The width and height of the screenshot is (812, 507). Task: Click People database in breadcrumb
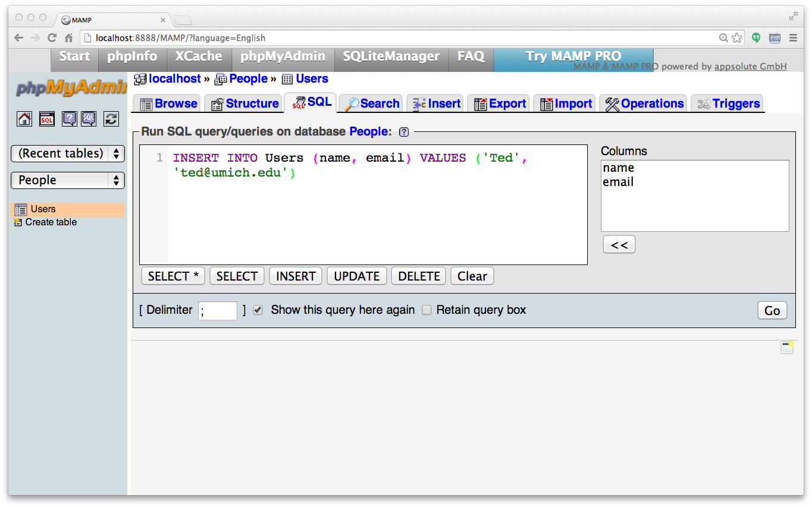tap(249, 79)
